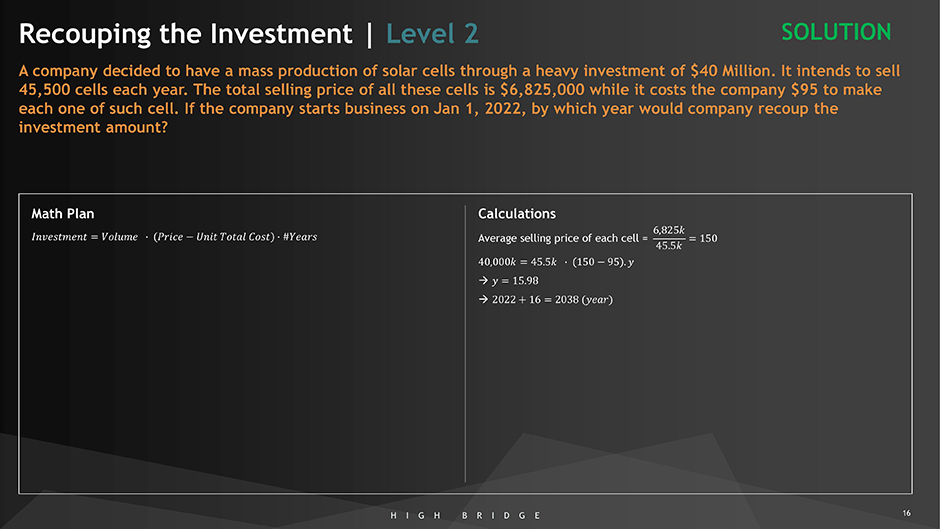Select the Investment formula under Math Plan

[174, 237]
